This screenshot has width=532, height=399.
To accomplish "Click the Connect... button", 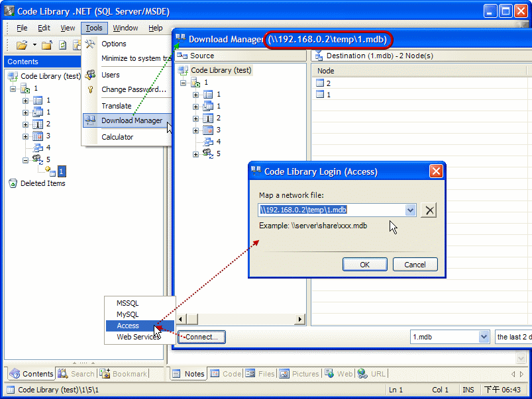I will click(201, 337).
